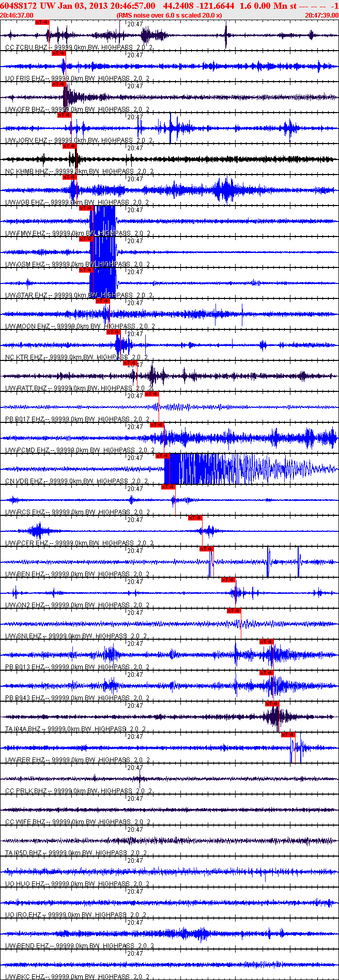
Task: Select the UO FRIS EHZ station label
Action: point(25,78)
